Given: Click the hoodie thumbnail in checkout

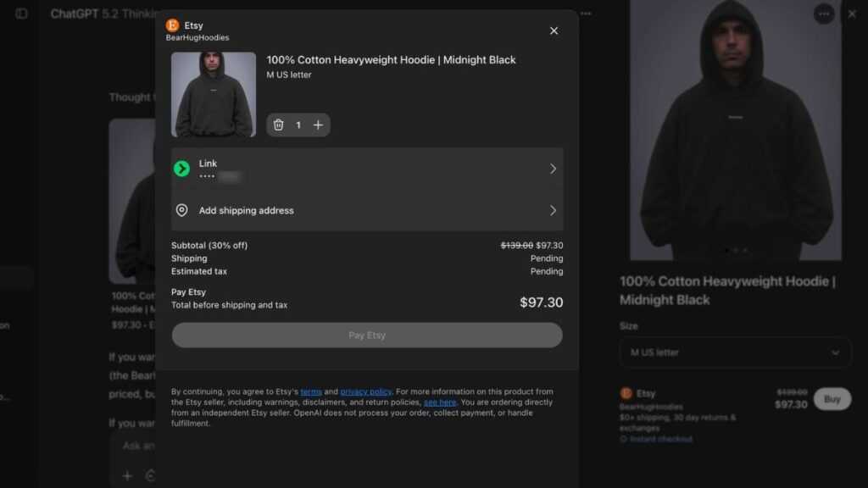Looking at the screenshot, I should (214, 95).
